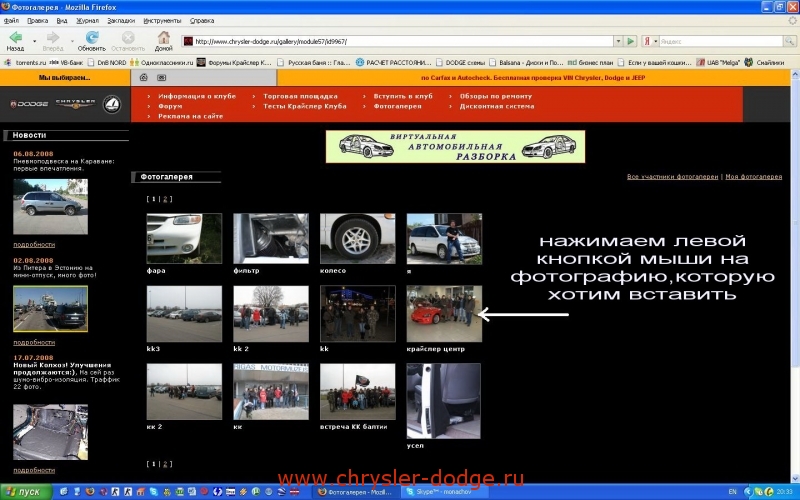Open the Смайлики bookmark
This screenshot has height=500, width=800.
(764, 62)
